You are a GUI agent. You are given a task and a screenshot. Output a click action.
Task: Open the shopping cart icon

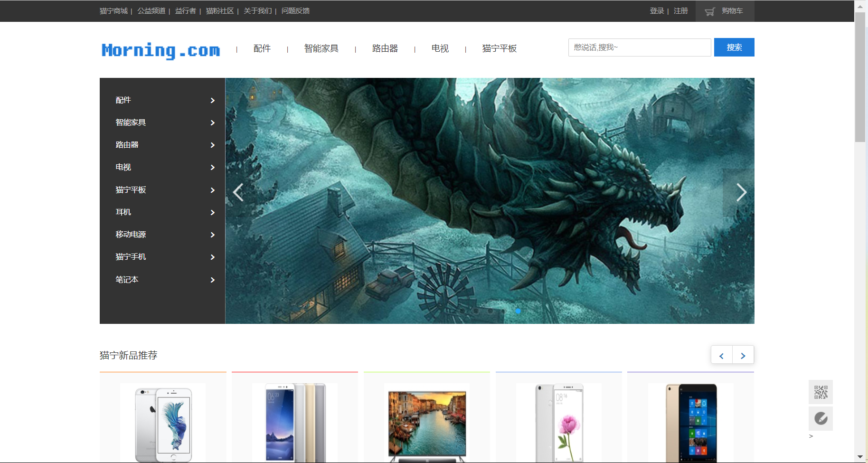coord(709,11)
